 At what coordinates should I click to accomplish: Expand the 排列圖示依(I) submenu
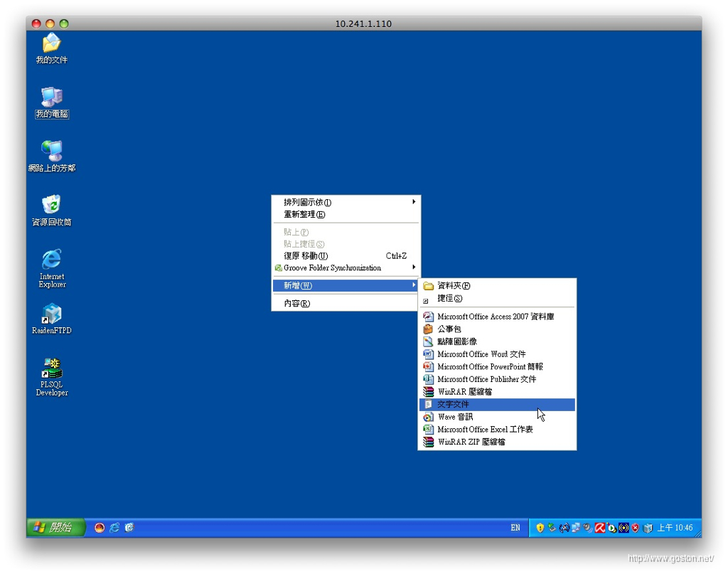(x=346, y=202)
